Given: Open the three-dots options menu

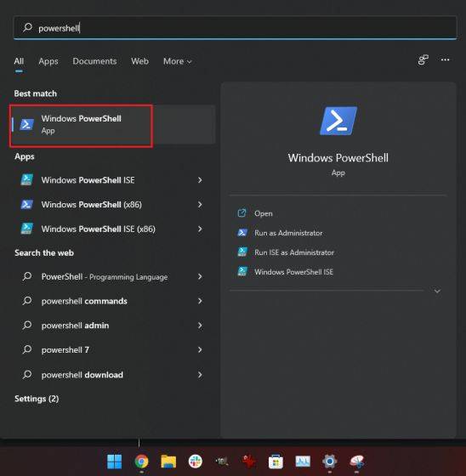Looking at the screenshot, I should tap(445, 59).
